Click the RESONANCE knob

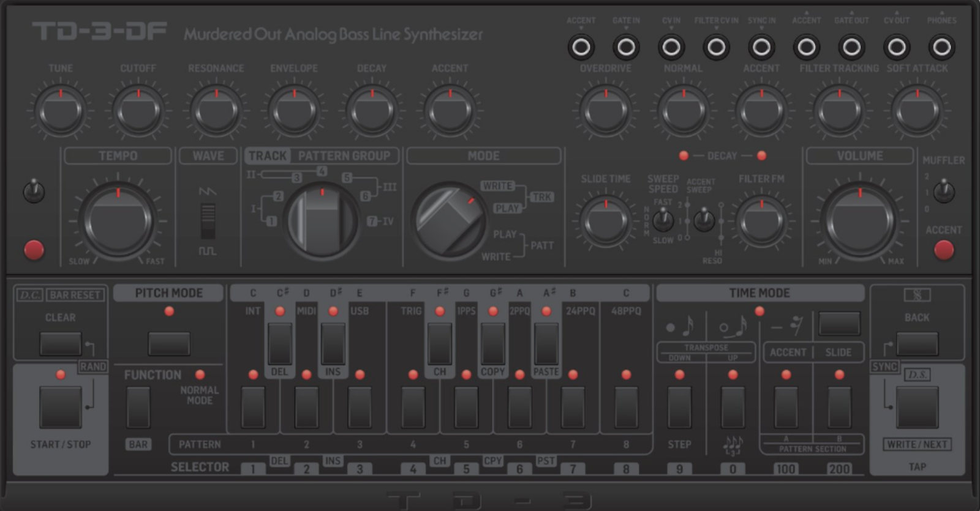(216, 111)
